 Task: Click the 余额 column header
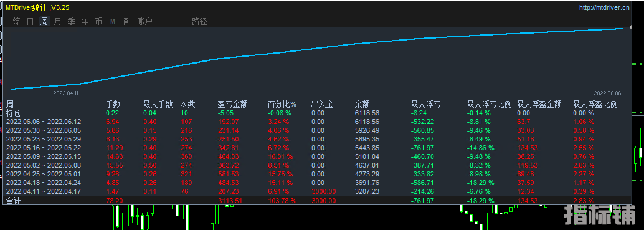(x=362, y=105)
